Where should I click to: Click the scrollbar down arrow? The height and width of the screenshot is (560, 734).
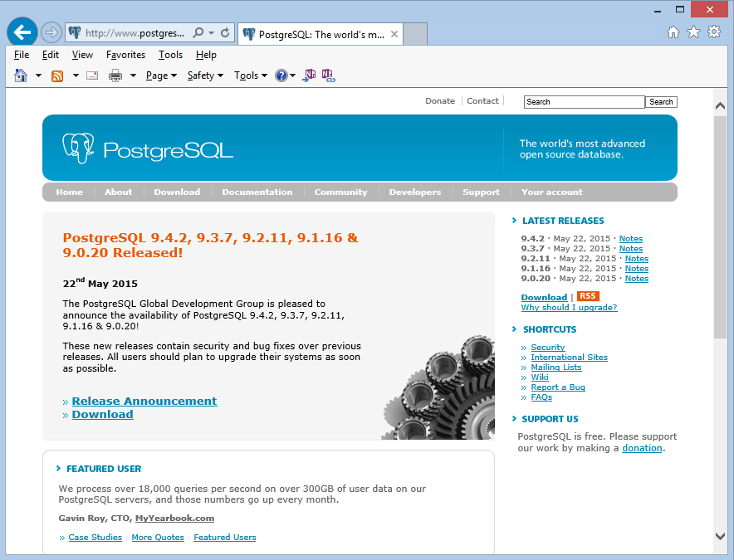[x=720, y=536]
